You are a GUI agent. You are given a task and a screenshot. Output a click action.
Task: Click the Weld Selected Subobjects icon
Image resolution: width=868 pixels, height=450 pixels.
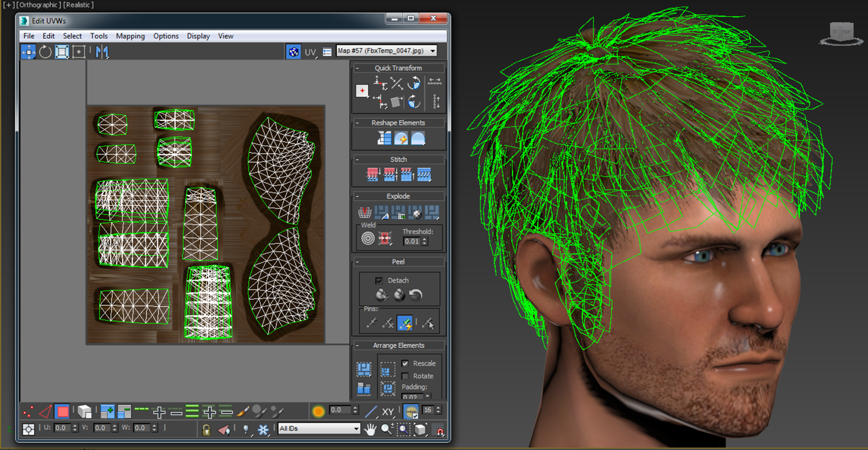click(x=385, y=238)
